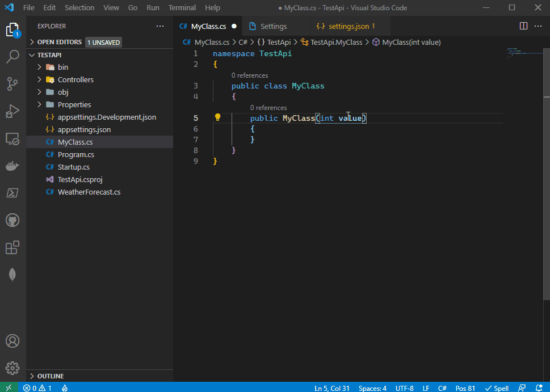Open the Remote Explorer icon
Screen dimensions: 550x392
point(12,138)
